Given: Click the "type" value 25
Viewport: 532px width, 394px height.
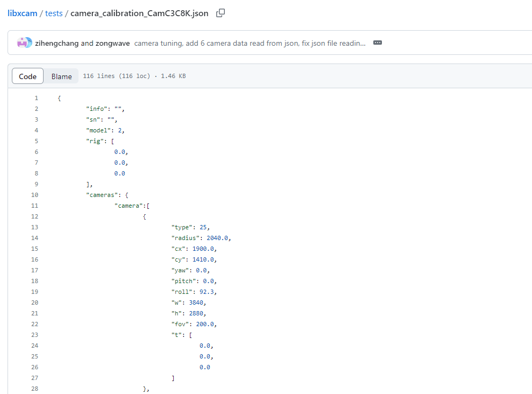Looking at the screenshot, I should click(203, 227).
